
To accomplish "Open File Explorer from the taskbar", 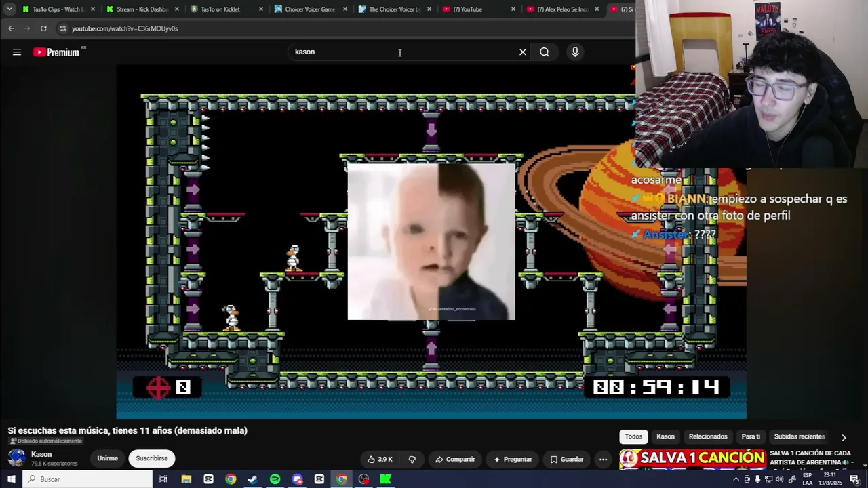I will click(x=186, y=479).
